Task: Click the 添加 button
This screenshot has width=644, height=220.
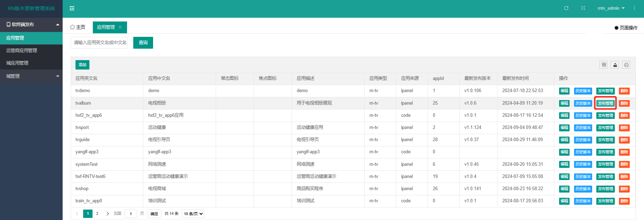Action: [82, 65]
